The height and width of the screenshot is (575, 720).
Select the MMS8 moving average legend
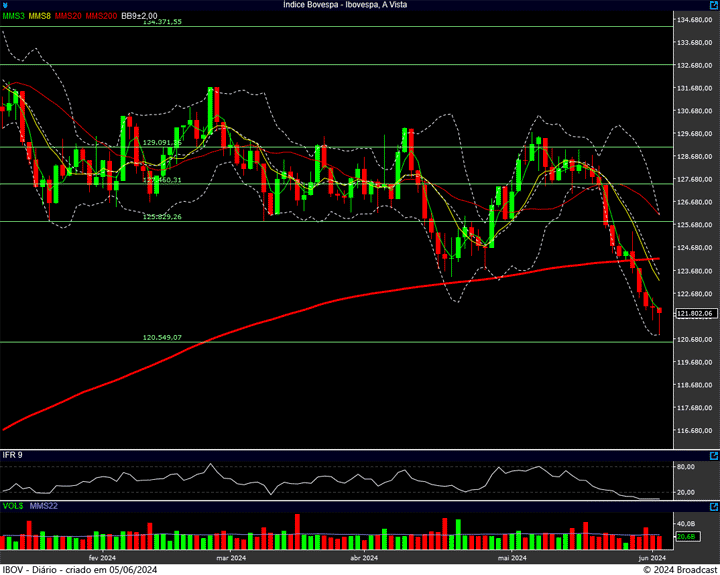pyautogui.click(x=40, y=17)
